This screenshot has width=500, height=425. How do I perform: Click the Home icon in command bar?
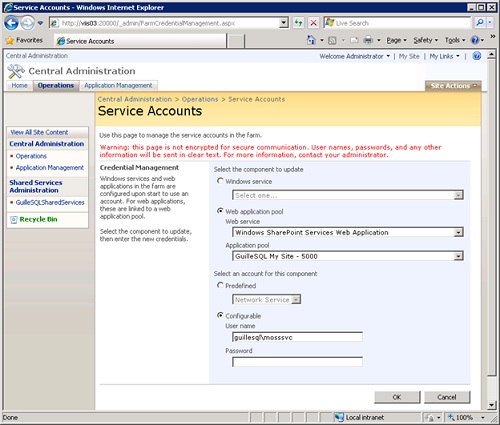[311, 40]
